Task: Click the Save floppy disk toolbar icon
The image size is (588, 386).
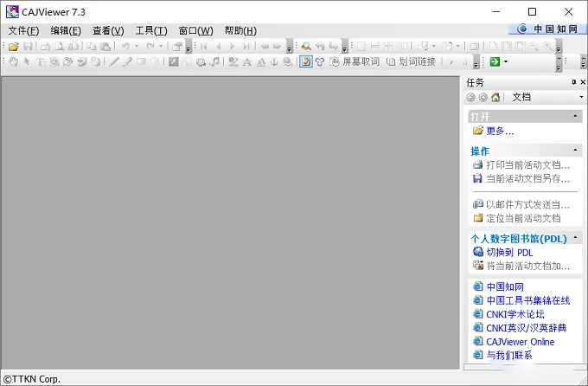Action: click(x=28, y=47)
